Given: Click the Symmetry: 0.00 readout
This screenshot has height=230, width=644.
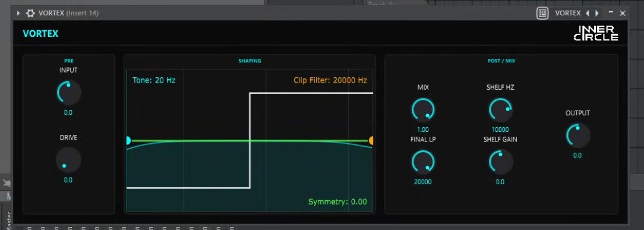Looking at the screenshot, I should tap(337, 201).
